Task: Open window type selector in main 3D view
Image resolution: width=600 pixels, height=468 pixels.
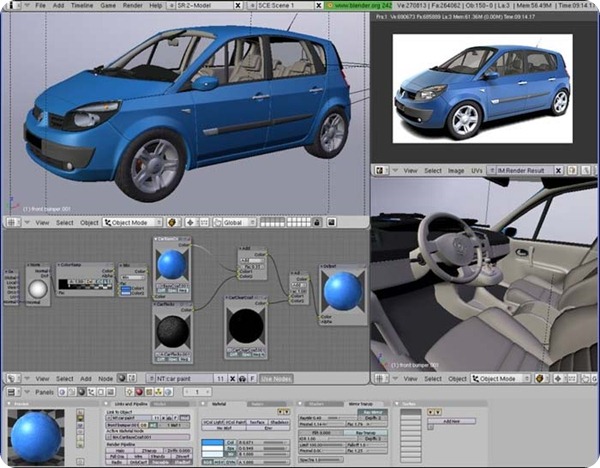Action: point(13,222)
